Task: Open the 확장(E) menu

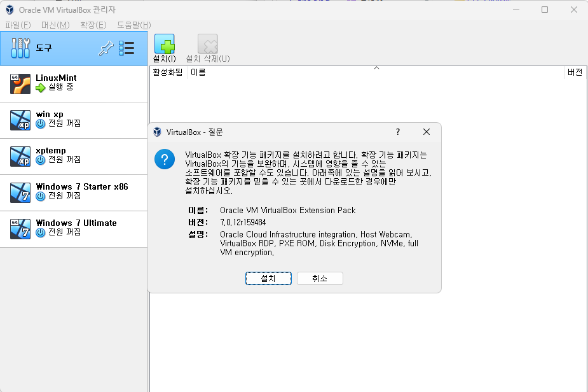Action: click(x=93, y=25)
